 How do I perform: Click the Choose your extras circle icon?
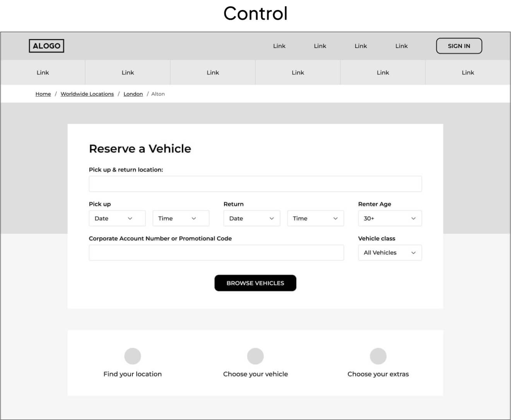click(x=378, y=356)
